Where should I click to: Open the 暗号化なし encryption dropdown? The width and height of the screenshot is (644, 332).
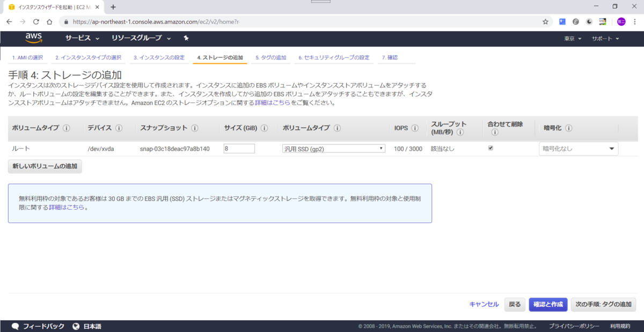[578, 148]
